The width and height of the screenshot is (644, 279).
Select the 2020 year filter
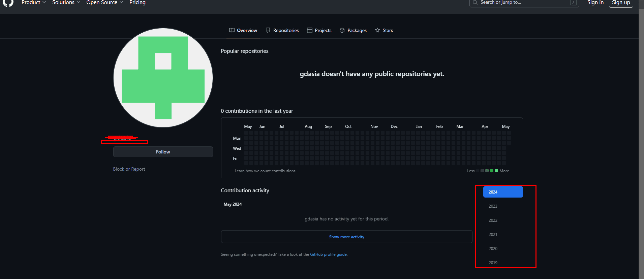(503, 248)
